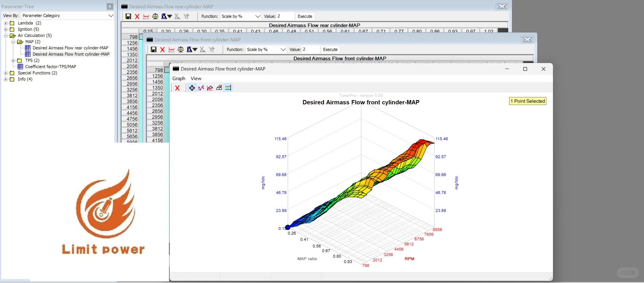This screenshot has height=283, width=644.
Task: Click the table icon beside Coefficient factor-TPS/MAP
Action: (x=20, y=66)
